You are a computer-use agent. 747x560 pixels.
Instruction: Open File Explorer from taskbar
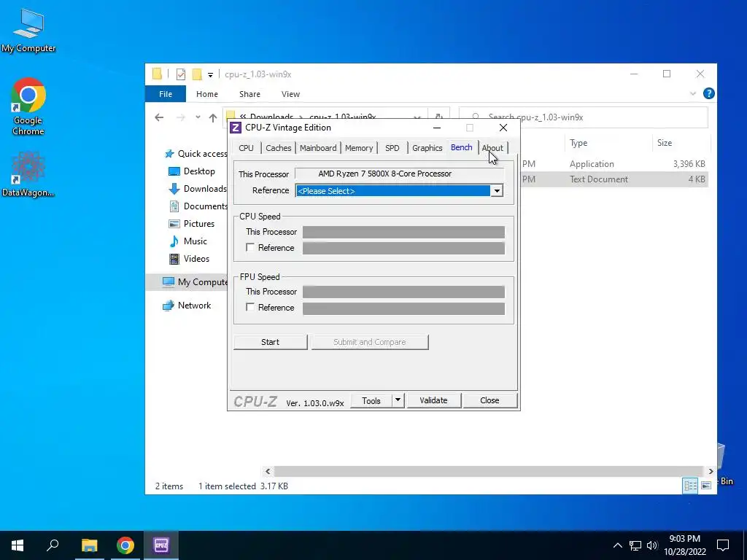89,545
